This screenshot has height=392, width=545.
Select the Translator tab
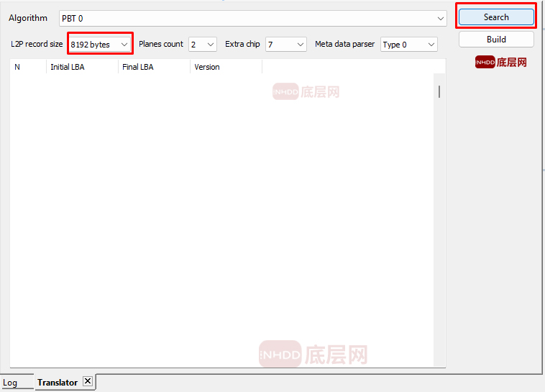point(58,383)
